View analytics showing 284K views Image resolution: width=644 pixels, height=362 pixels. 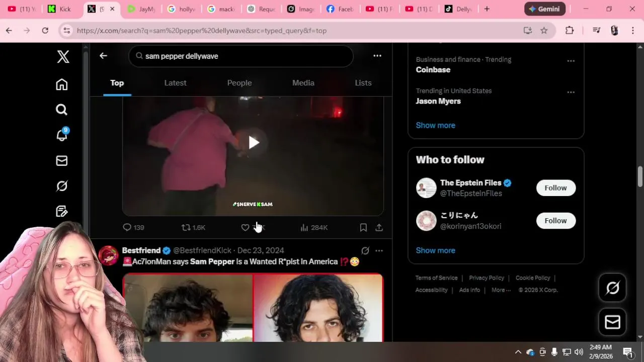coord(314,227)
